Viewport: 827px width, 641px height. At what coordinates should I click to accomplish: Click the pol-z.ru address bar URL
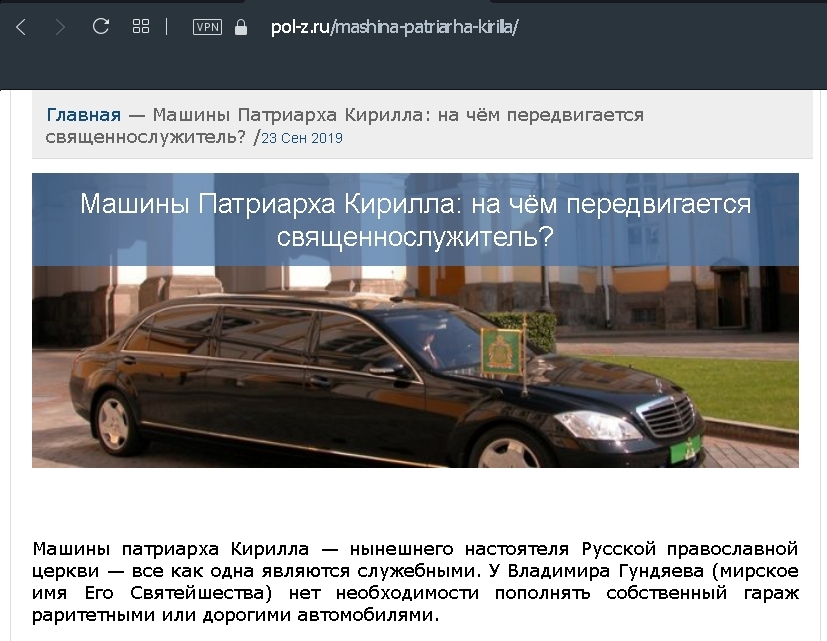tap(395, 27)
